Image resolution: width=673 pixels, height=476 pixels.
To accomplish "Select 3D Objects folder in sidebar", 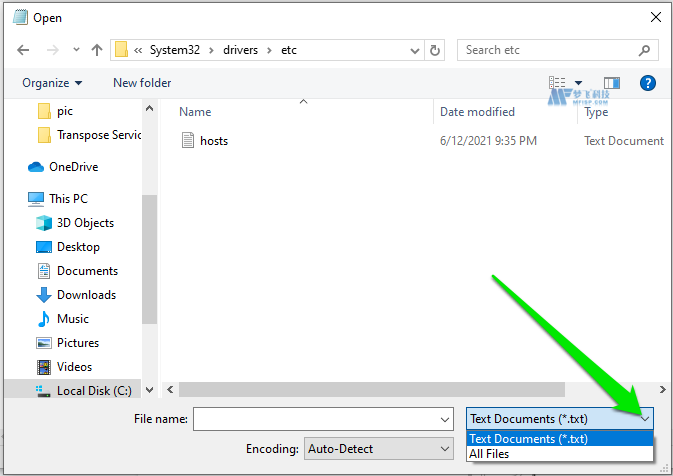I will pos(85,223).
